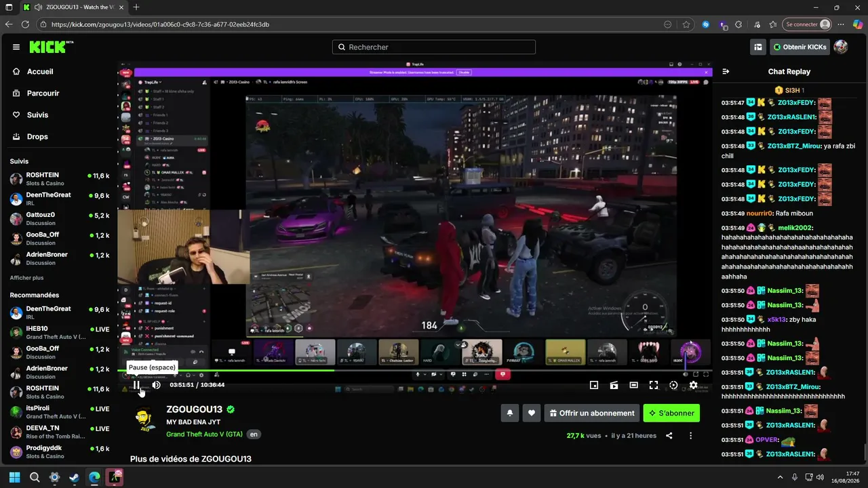Open Microsoft Edge from the taskbar

point(94,477)
